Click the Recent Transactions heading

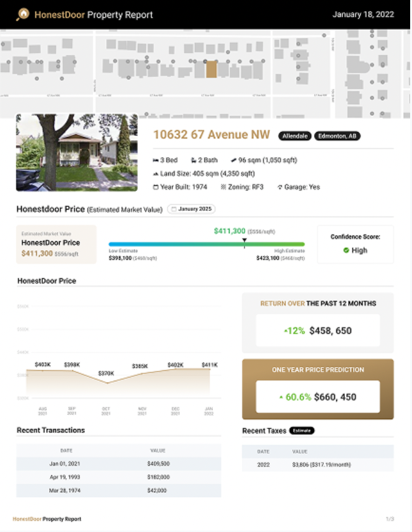coord(51,430)
